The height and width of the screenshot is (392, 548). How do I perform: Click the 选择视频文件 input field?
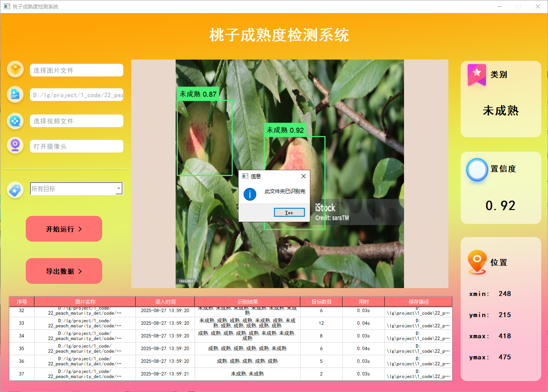tap(76, 121)
